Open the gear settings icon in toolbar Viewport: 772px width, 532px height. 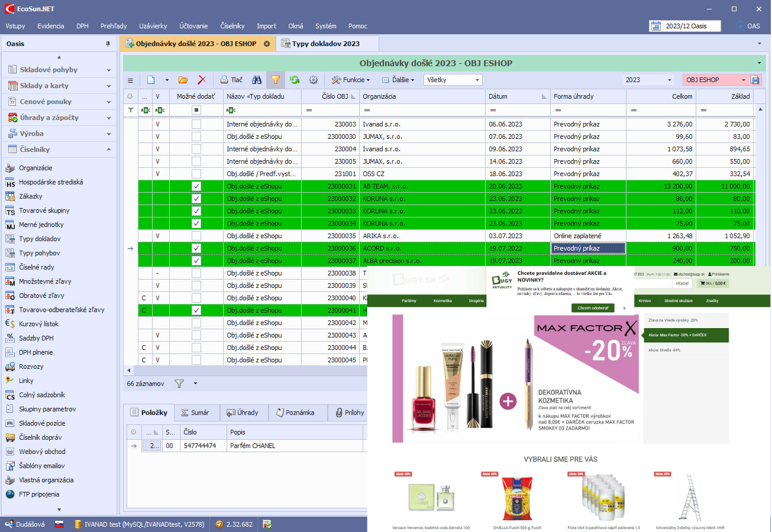314,80
